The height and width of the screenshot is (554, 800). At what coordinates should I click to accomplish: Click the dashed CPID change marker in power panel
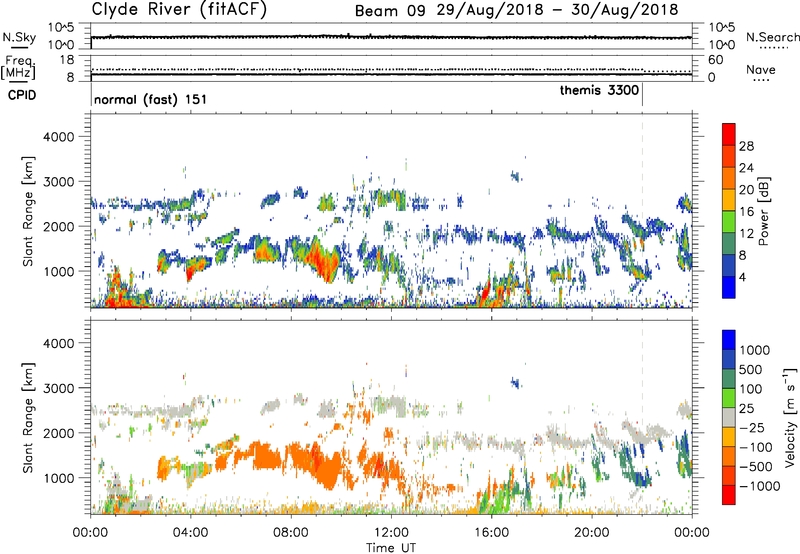[x=642, y=211]
